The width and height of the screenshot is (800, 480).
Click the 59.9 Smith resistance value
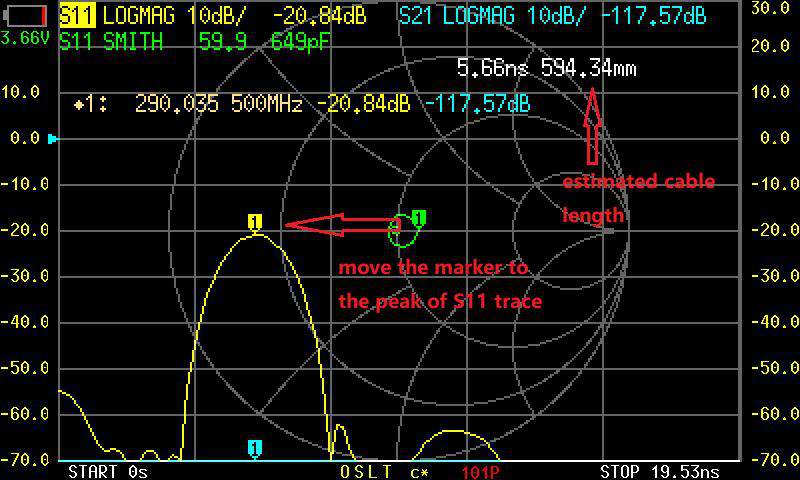click(223, 41)
